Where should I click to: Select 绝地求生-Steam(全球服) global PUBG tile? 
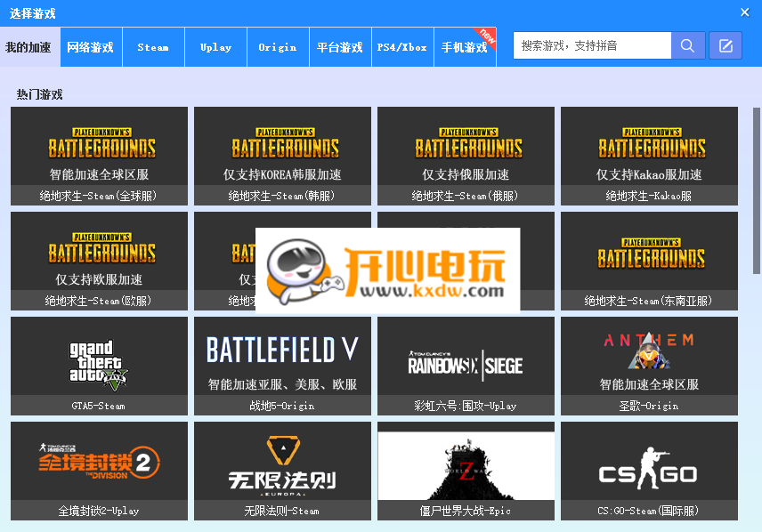pos(98,156)
